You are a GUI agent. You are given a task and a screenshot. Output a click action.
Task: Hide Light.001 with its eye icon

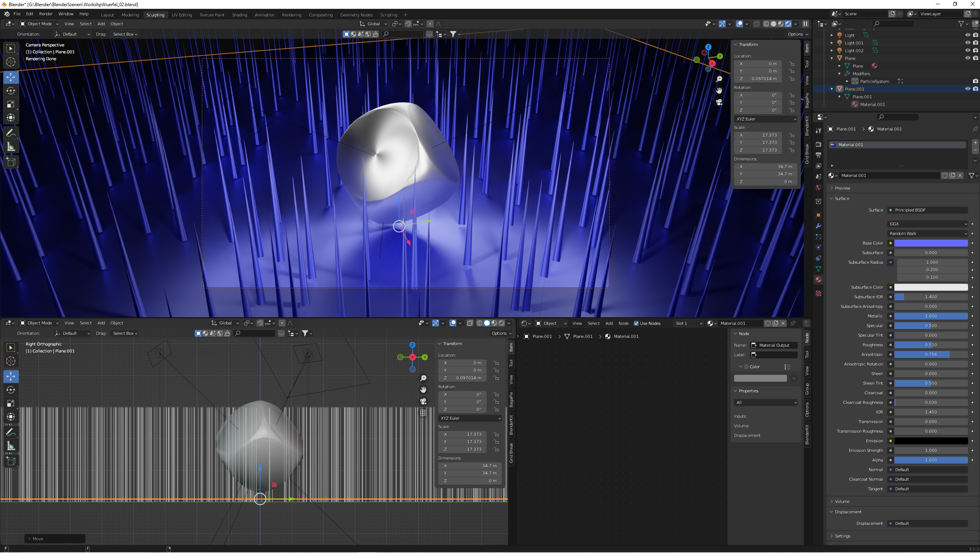click(x=967, y=43)
